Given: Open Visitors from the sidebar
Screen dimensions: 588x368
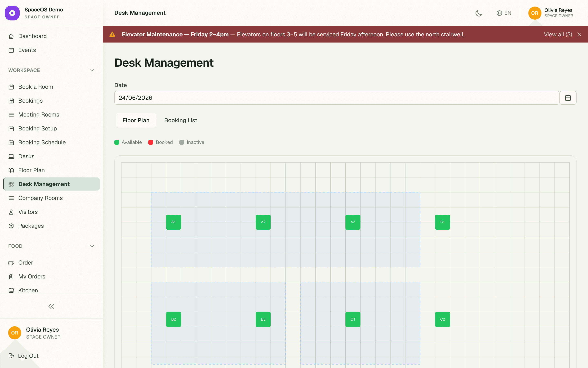Looking at the screenshot, I should 51,212.
